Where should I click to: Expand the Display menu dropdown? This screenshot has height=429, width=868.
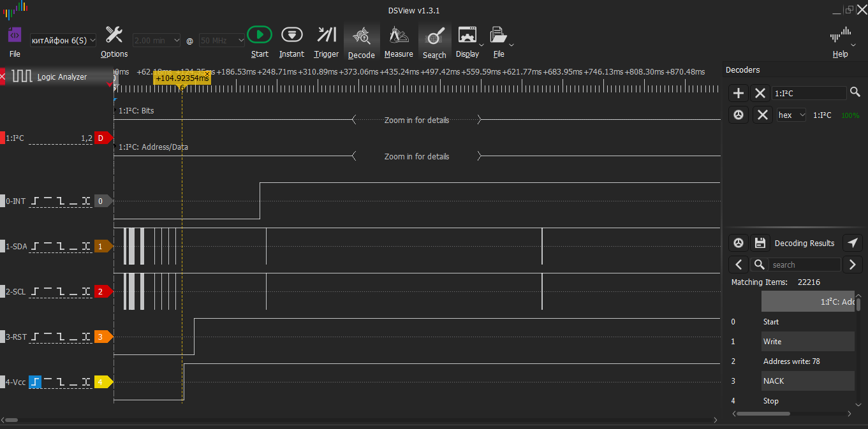coord(481,45)
